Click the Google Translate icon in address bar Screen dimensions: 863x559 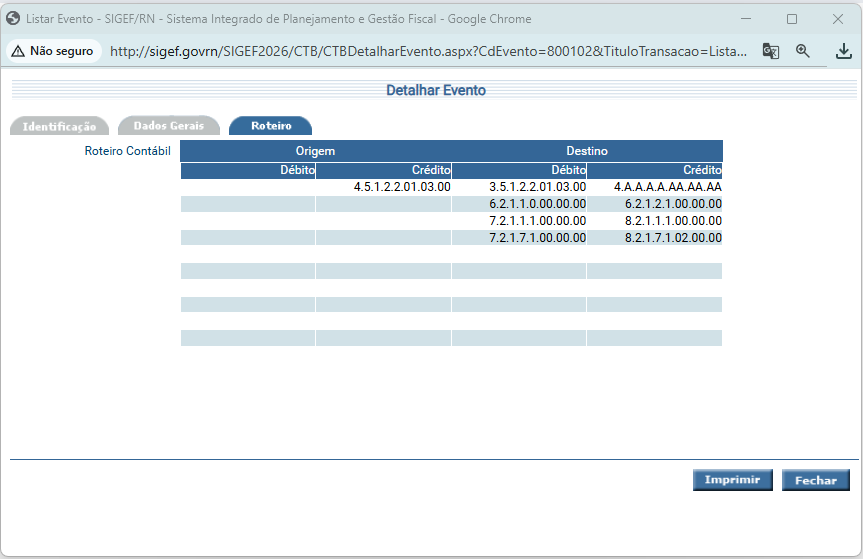coord(770,51)
